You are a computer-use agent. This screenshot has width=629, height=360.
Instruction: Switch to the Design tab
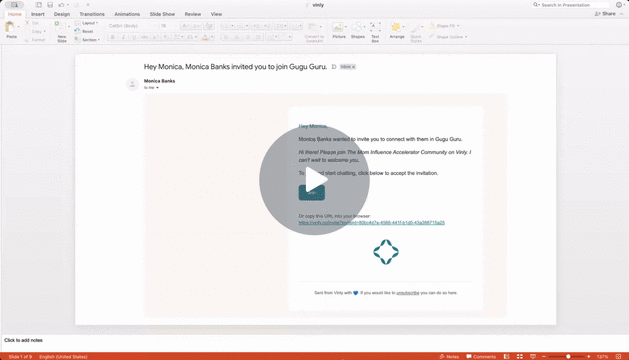pyautogui.click(x=62, y=14)
